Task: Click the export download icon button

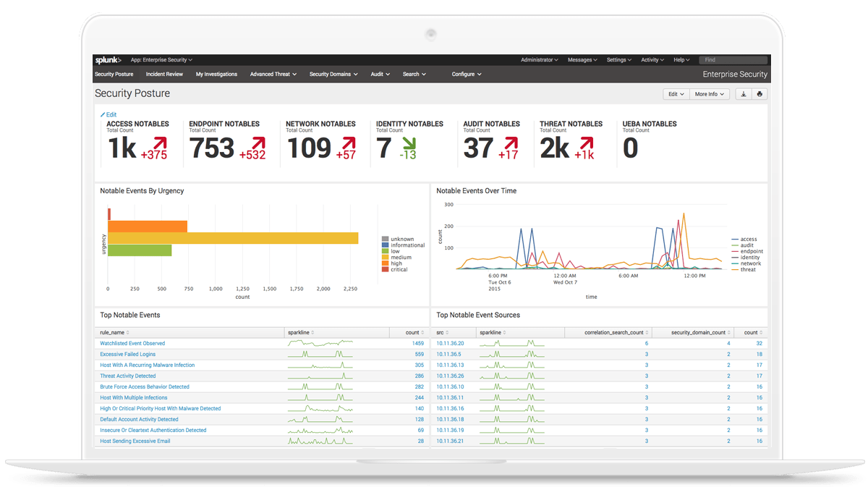Action: 743,94
